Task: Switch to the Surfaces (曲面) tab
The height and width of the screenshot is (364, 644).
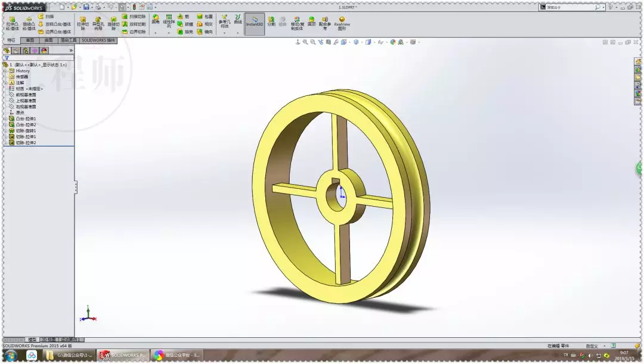Action: [48, 41]
